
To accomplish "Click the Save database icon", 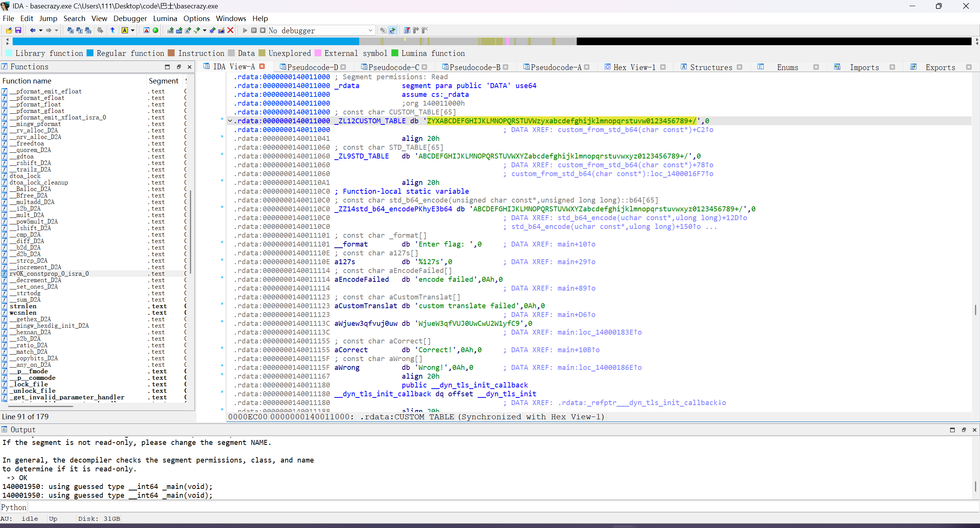I will pos(18,30).
